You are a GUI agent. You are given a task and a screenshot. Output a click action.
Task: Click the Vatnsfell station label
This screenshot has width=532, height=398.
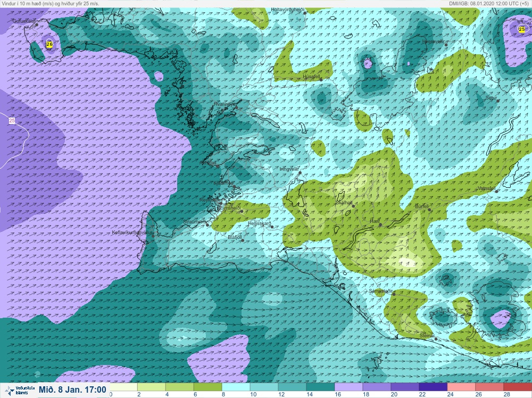point(487,188)
